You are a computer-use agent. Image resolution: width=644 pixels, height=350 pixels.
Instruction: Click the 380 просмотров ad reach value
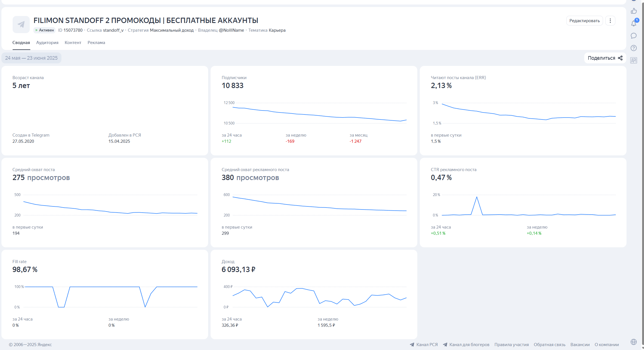pyautogui.click(x=250, y=178)
